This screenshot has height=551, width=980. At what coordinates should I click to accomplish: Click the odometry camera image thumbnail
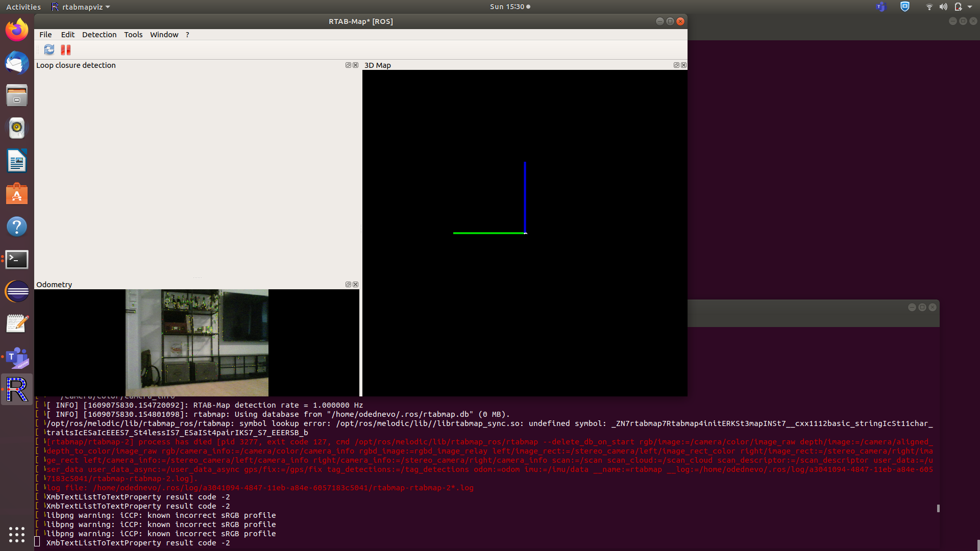197,343
